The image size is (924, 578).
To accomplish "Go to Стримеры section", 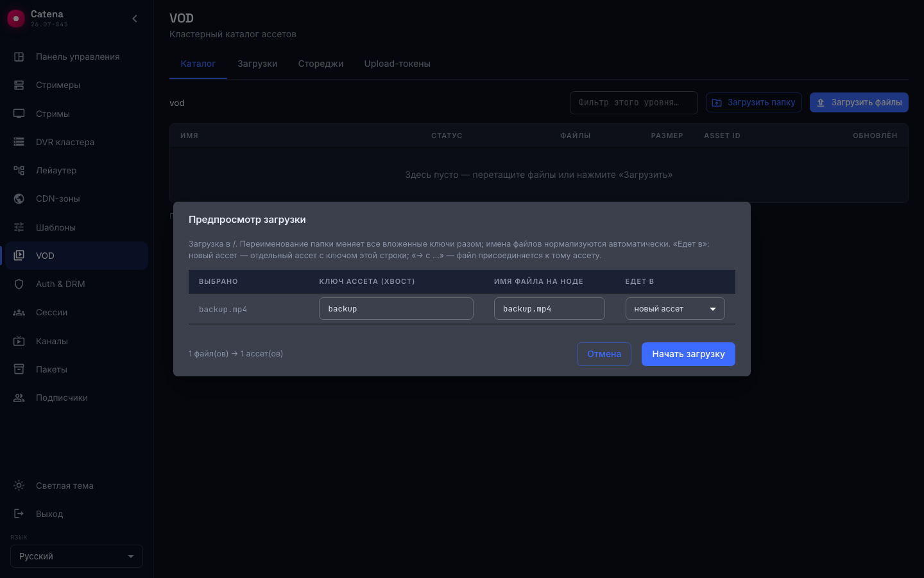I will 77,85.
